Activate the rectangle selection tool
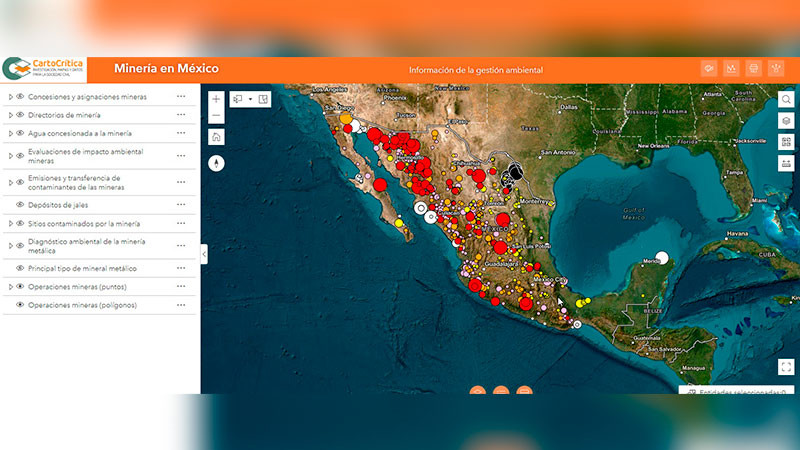The image size is (800, 450). [x=238, y=99]
